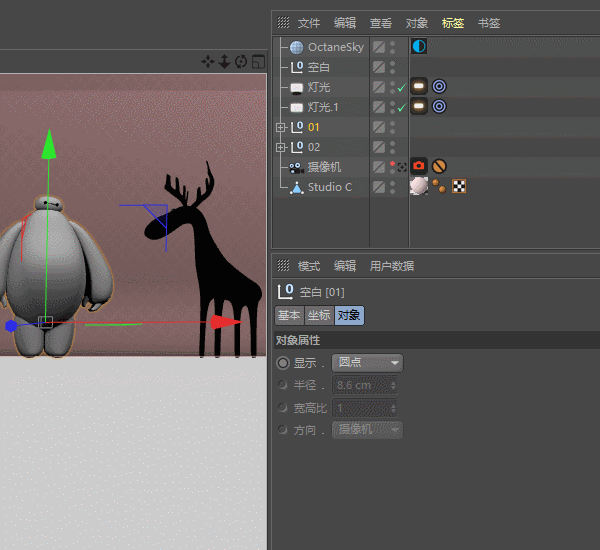Open the 书签 menu
Image resolution: width=600 pixels, height=550 pixels.
tap(489, 23)
